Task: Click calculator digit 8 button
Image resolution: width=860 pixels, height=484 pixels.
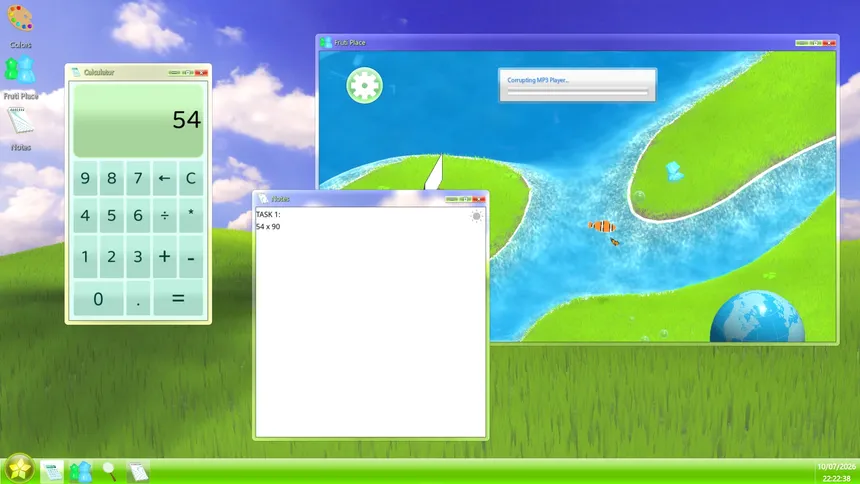Action: pos(111,178)
